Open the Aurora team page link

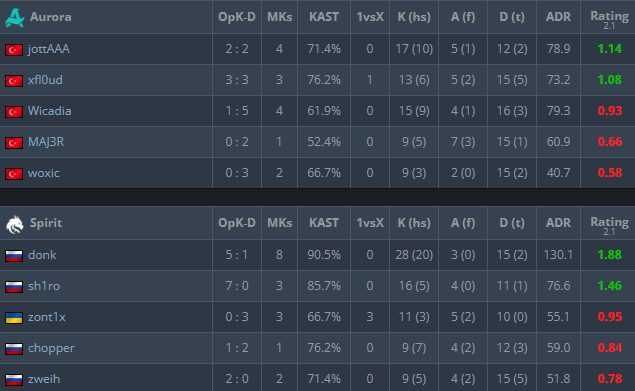pos(51,17)
